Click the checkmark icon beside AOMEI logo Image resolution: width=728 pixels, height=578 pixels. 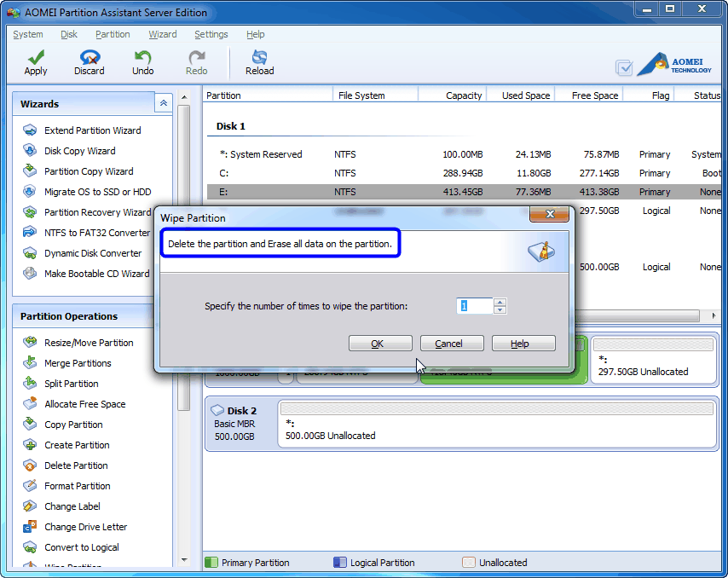(624, 68)
